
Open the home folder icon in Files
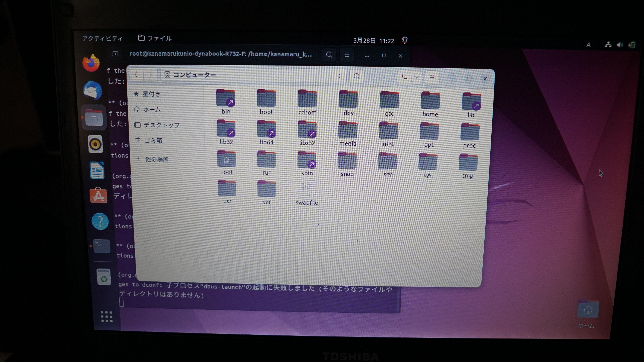point(430,104)
